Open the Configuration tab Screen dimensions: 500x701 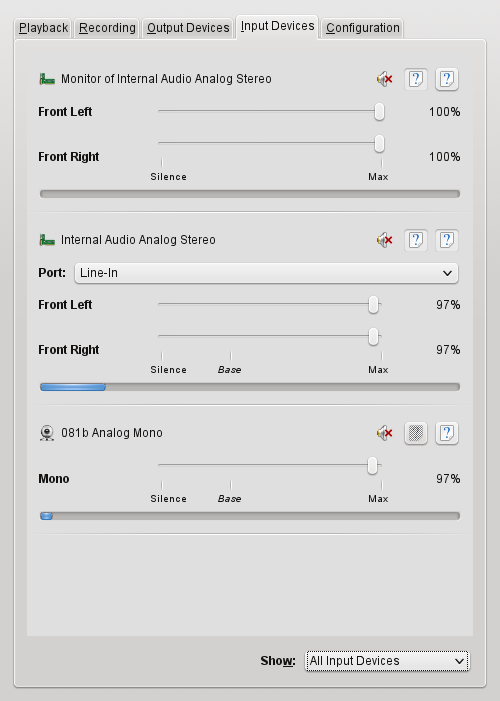pyautogui.click(x=362, y=28)
